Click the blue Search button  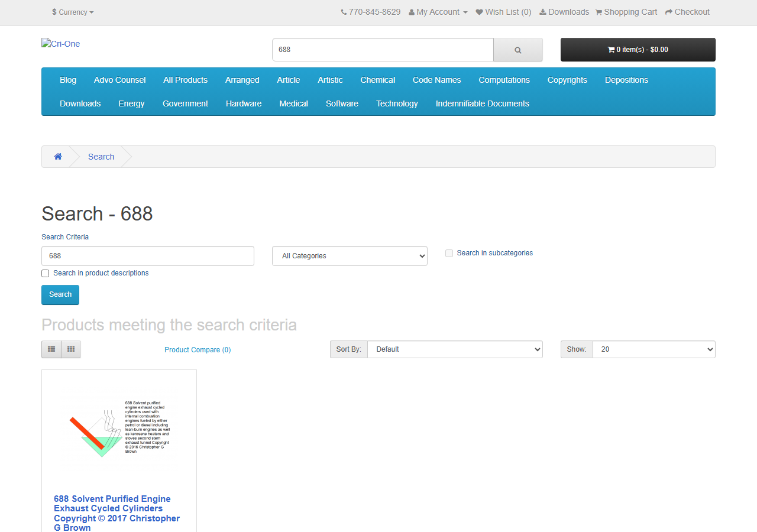60,294
